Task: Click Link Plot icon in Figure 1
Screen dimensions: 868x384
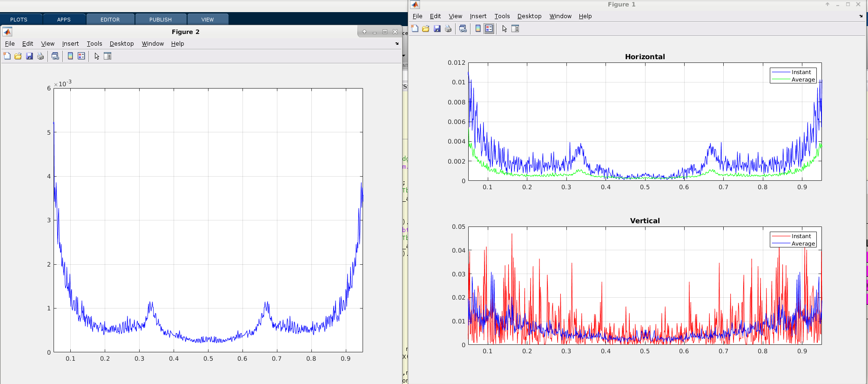Action: click(463, 29)
